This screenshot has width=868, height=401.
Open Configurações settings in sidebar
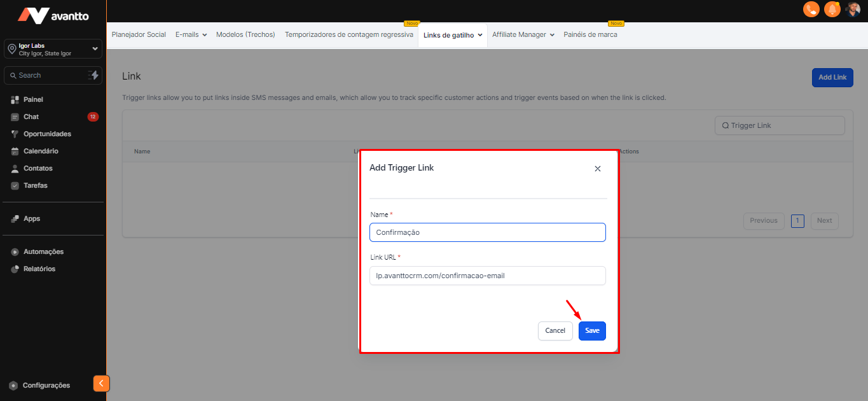click(46, 385)
